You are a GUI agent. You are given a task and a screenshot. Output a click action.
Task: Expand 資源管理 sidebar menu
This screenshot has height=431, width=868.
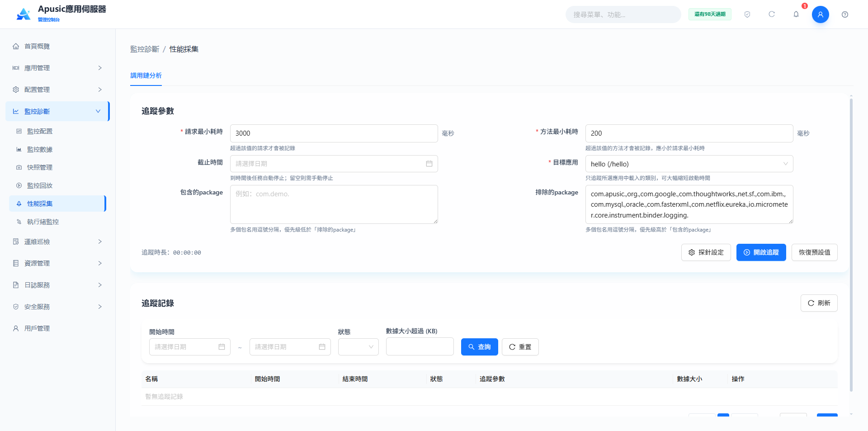click(x=57, y=263)
